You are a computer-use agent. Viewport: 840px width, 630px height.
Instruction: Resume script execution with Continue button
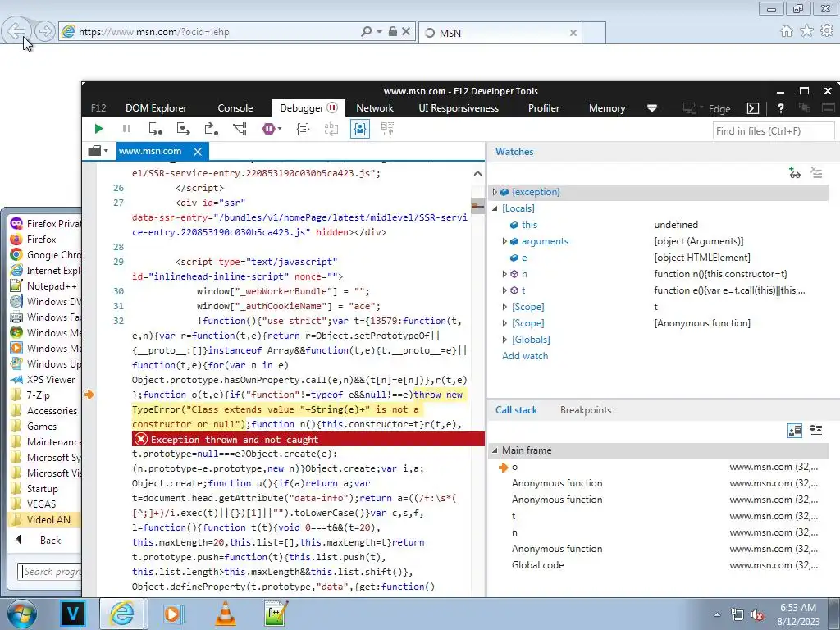pos(98,129)
